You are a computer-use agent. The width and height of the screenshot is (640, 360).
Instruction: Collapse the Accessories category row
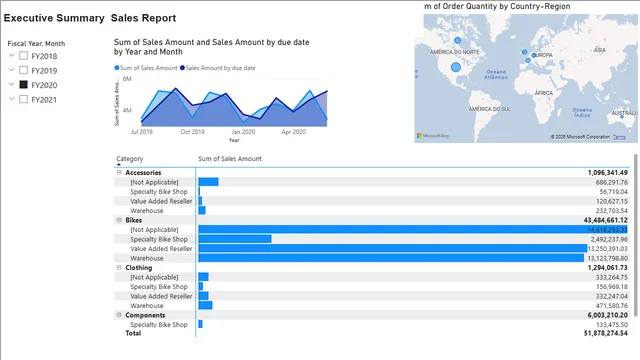(119, 173)
